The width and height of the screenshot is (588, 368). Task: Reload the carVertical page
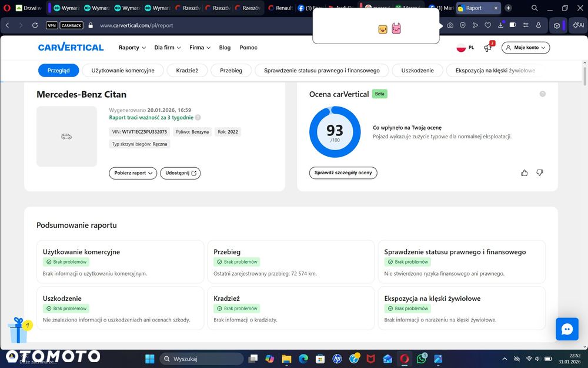pyautogui.click(x=35, y=25)
